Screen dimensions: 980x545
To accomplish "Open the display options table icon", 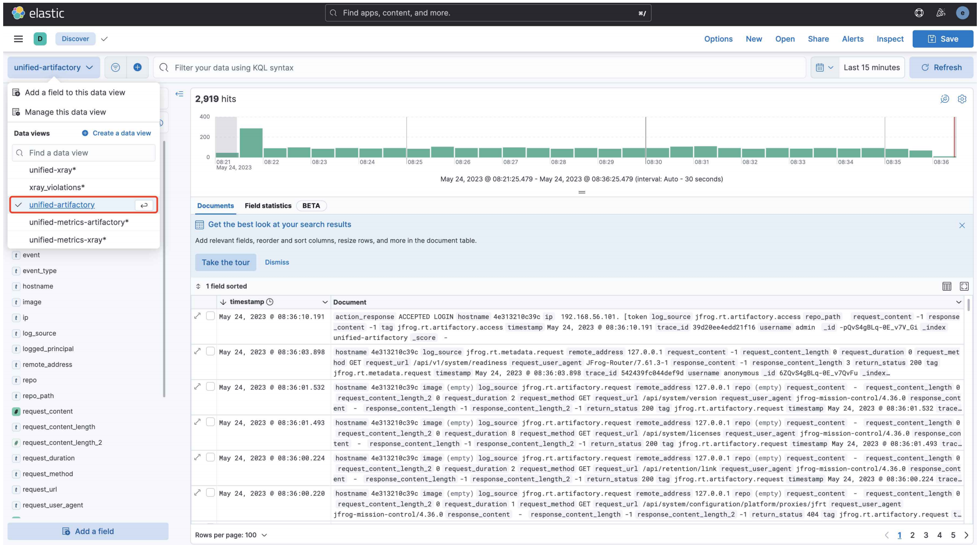I will [947, 286].
